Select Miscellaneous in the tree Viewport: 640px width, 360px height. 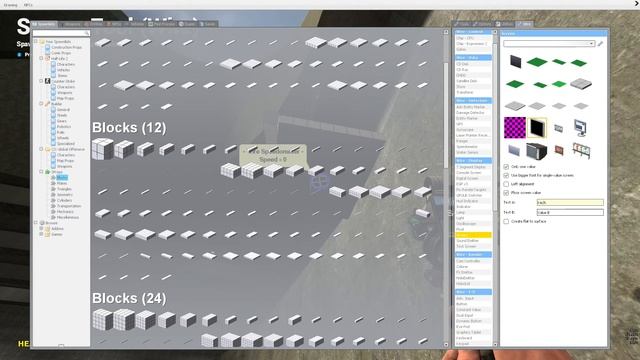68,218
